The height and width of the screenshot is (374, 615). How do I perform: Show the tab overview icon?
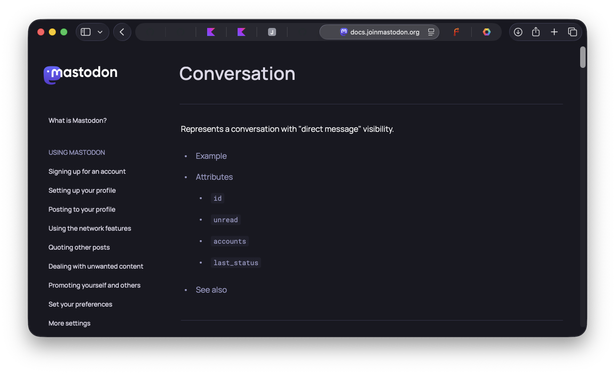coord(572,32)
